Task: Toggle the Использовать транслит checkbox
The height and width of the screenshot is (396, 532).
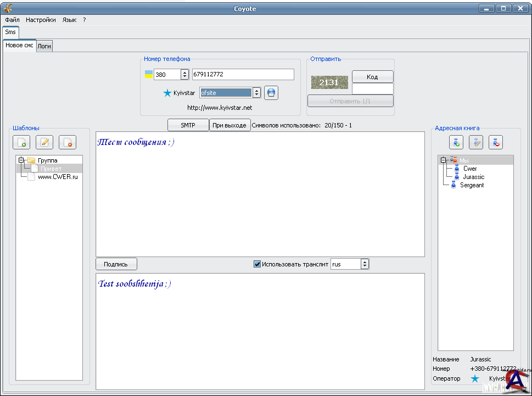Action: (x=257, y=264)
